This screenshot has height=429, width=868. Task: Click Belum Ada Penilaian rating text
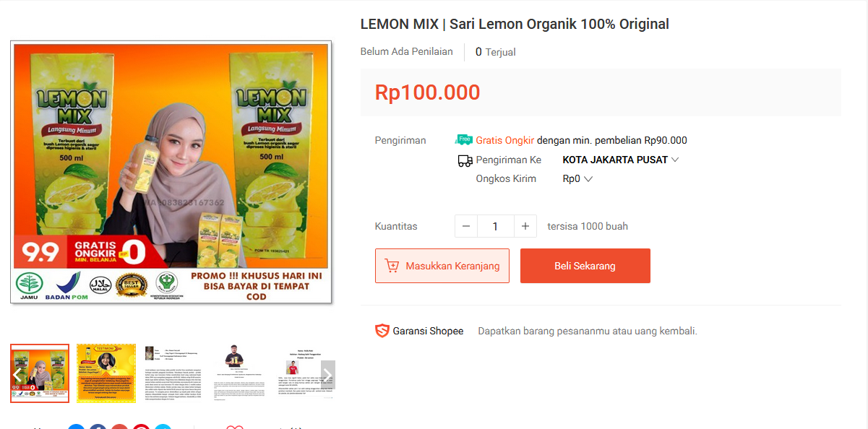(407, 51)
